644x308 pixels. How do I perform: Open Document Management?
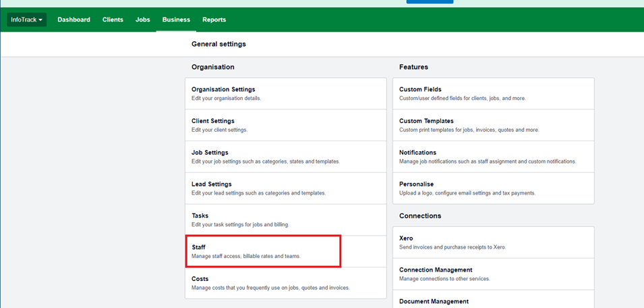point(434,301)
